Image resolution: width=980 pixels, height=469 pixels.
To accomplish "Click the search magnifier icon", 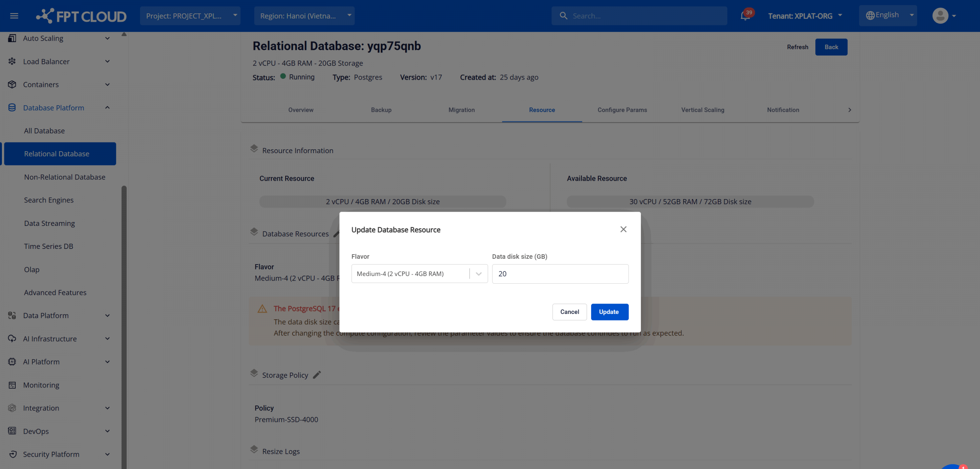I will (563, 16).
